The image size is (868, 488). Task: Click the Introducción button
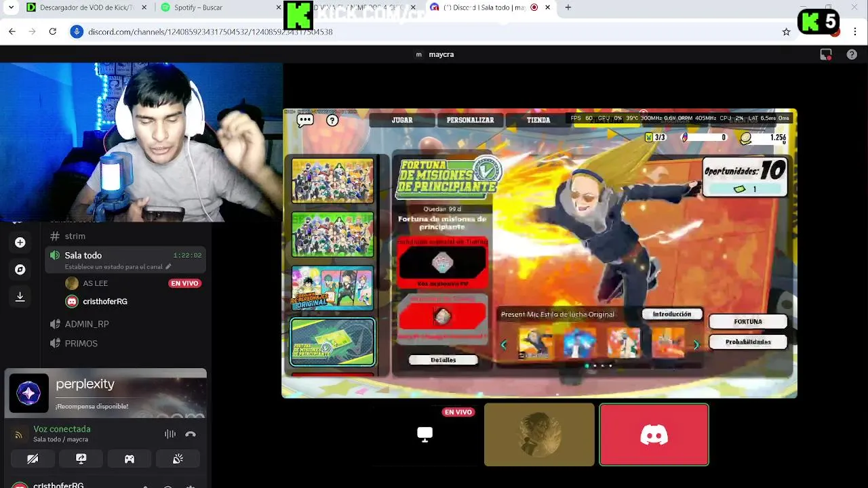tap(672, 314)
